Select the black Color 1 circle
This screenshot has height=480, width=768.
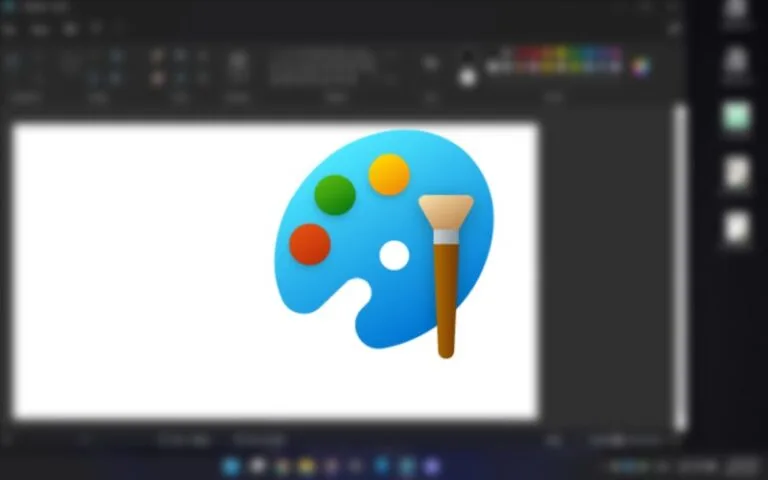(x=467, y=56)
